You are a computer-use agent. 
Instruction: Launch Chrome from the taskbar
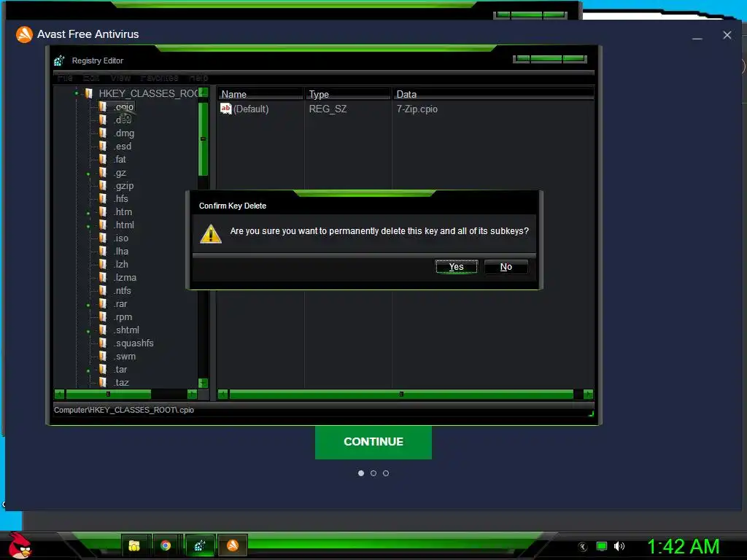(x=166, y=545)
